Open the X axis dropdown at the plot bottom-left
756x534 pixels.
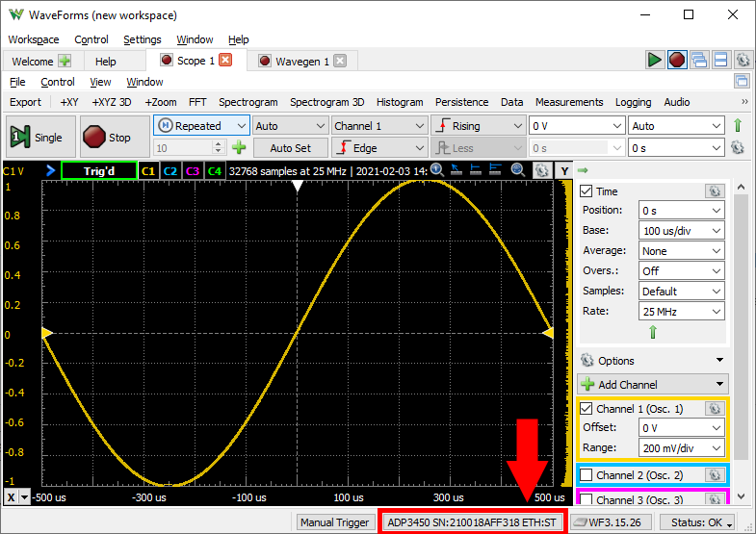(x=24, y=497)
